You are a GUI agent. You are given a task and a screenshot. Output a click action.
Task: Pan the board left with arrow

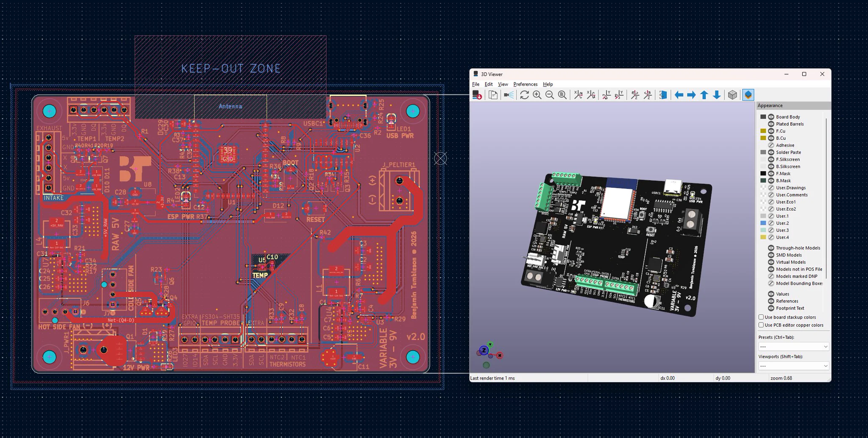679,95
